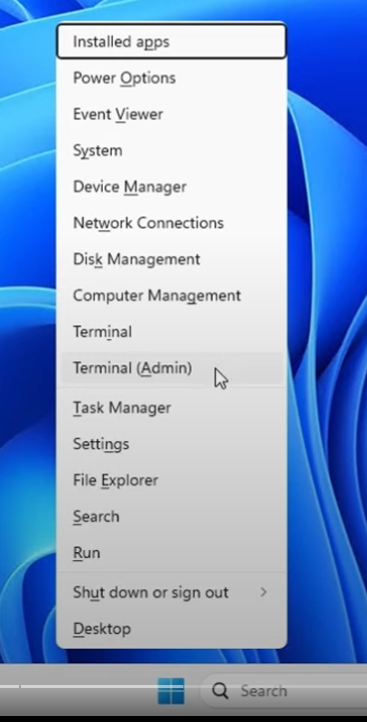Open Installed apps from the menu
Screen dimensions: 367x722
[171, 41]
